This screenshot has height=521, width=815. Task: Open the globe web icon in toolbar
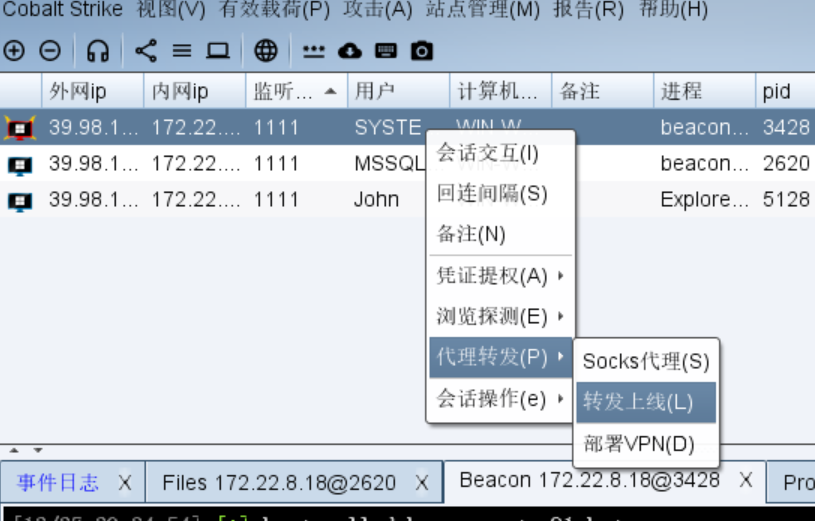point(266,51)
